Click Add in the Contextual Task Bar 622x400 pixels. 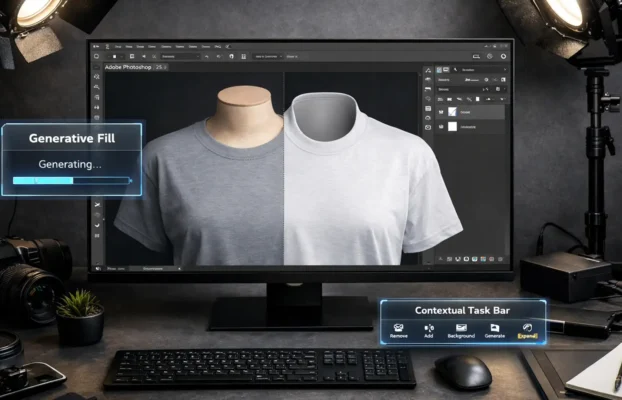tap(429, 331)
